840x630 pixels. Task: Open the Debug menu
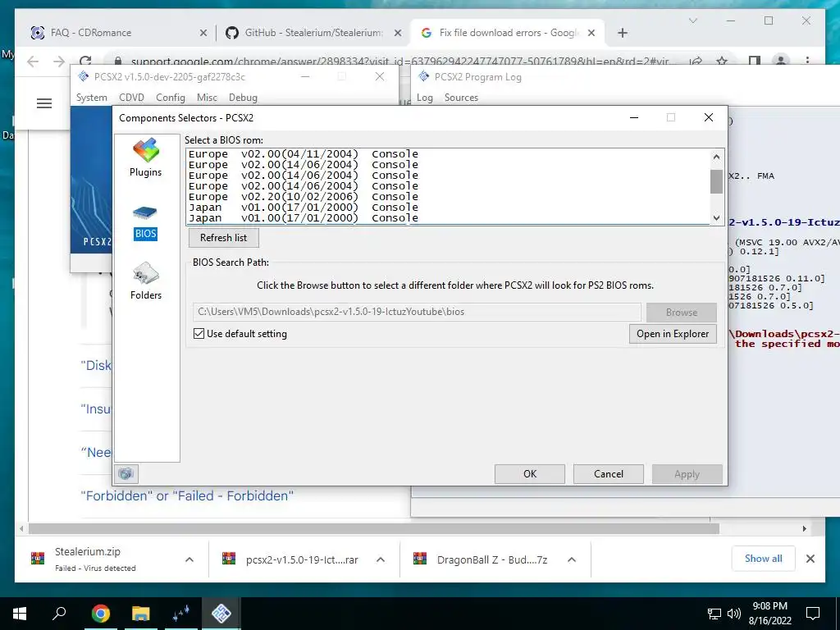pos(243,98)
